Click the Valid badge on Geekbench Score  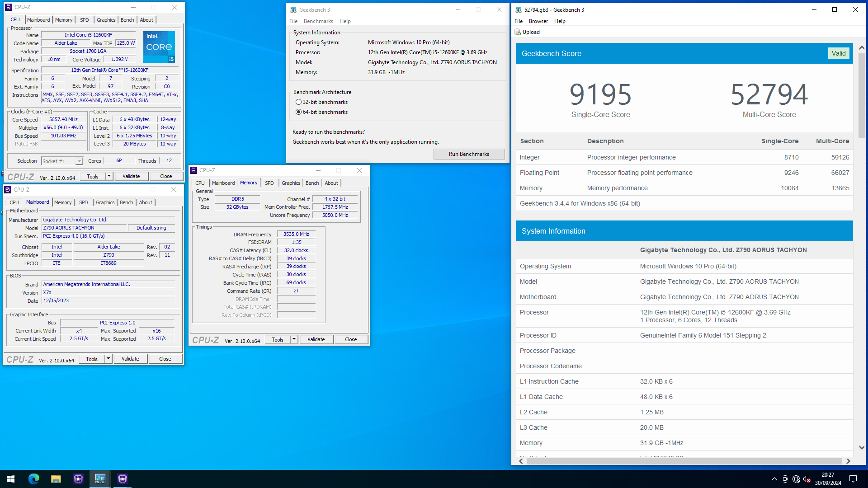tap(838, 53)
